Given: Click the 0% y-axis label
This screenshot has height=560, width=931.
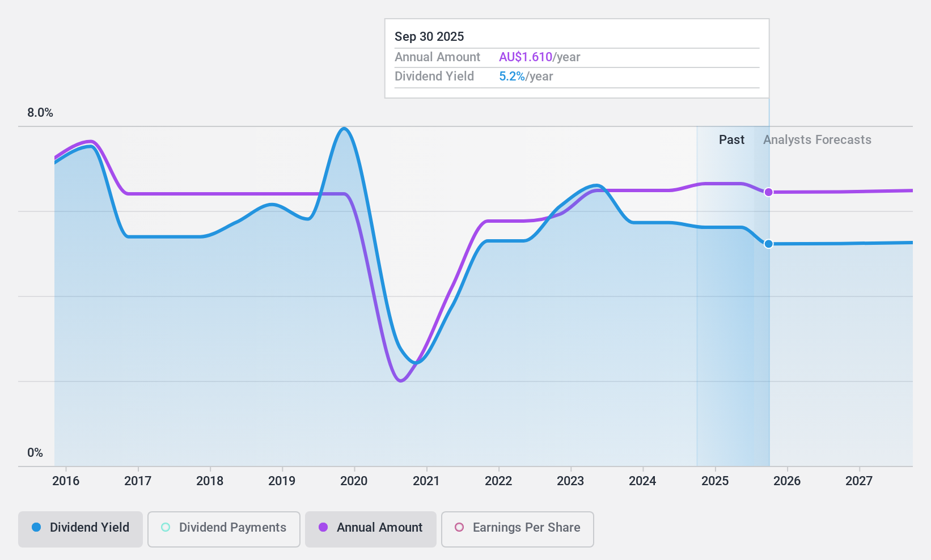Looking at the screenshot, I should 35,453.
